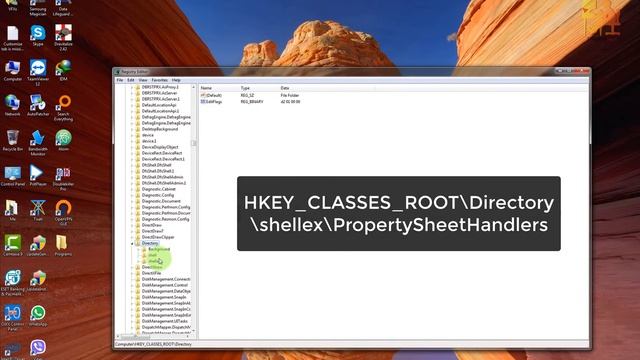Expand the DefaultLocationApi.1 key arrow
The width and height of the screenshot is (640, 360).
(132, 111)
